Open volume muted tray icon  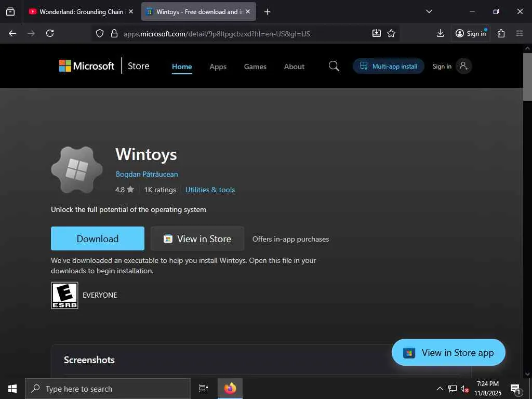point(464,389)
